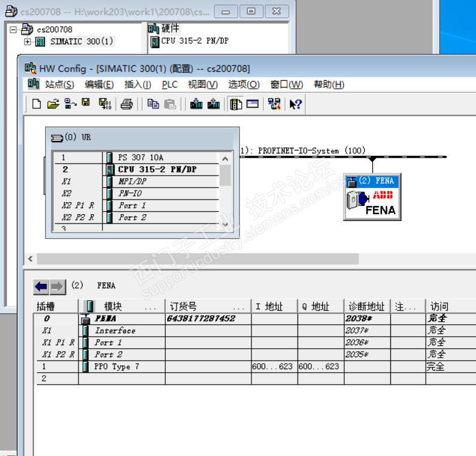
Task: Activate the context help arrow icon
Action: click(295, 104)
